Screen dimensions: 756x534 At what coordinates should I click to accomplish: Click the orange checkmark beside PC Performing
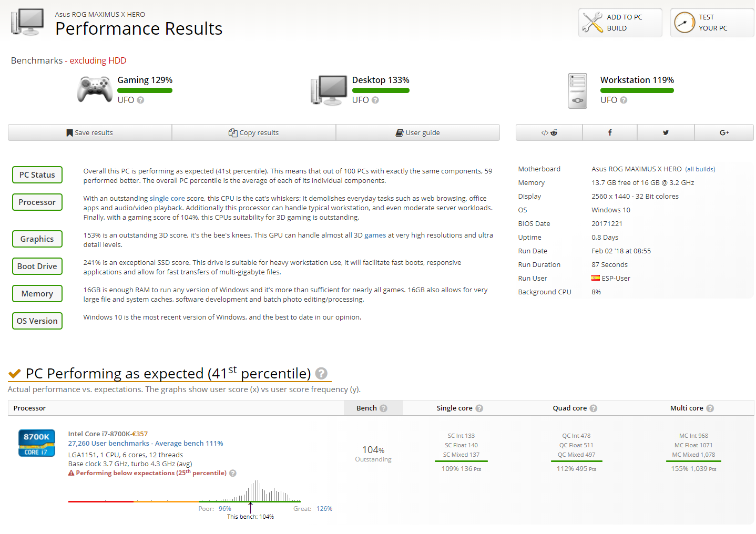pyautogui.click(x=15, y=374)
